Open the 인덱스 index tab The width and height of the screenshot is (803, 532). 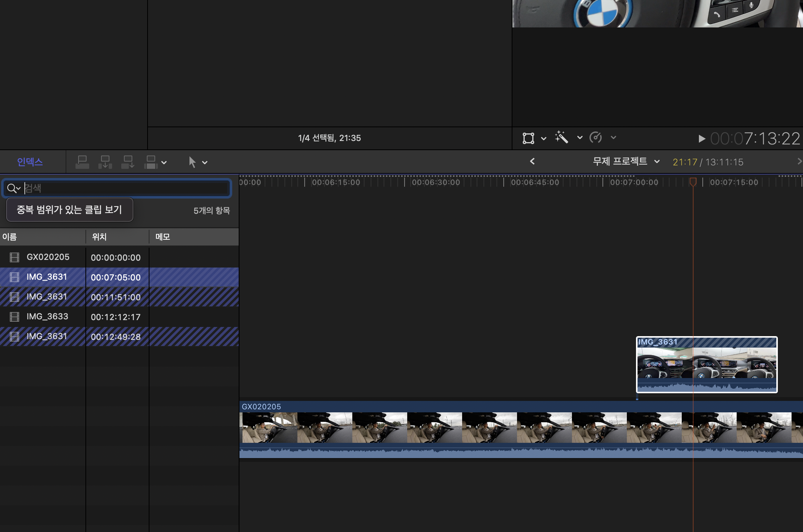point(30,162)
